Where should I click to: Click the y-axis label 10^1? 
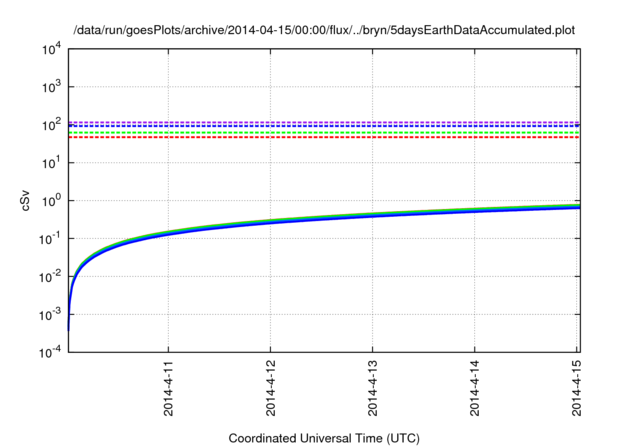(51, 163)
